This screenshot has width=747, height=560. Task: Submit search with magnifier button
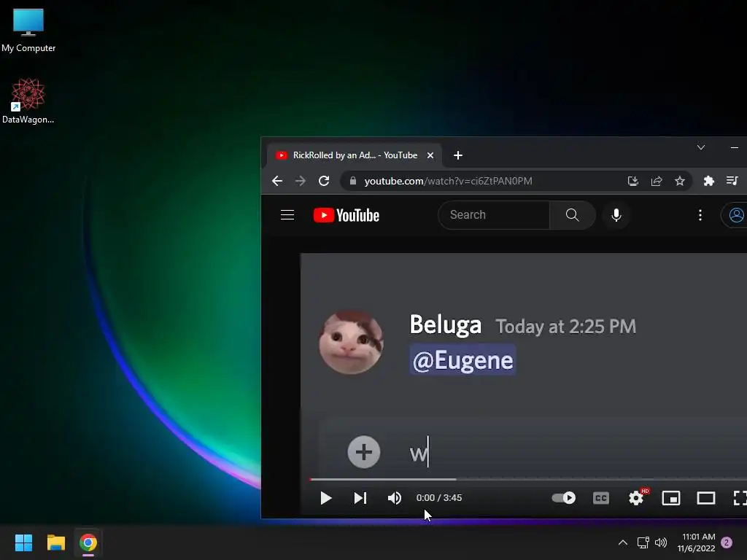572,215
